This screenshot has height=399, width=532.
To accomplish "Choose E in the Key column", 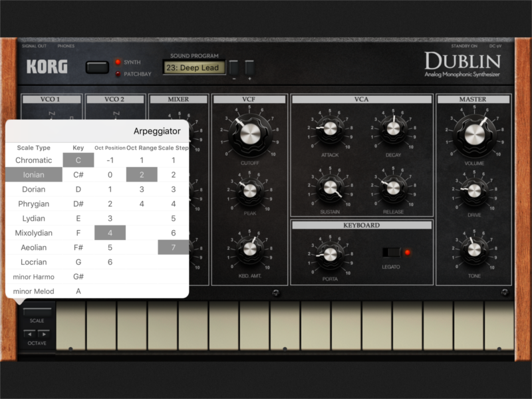I will pos(78,219).
